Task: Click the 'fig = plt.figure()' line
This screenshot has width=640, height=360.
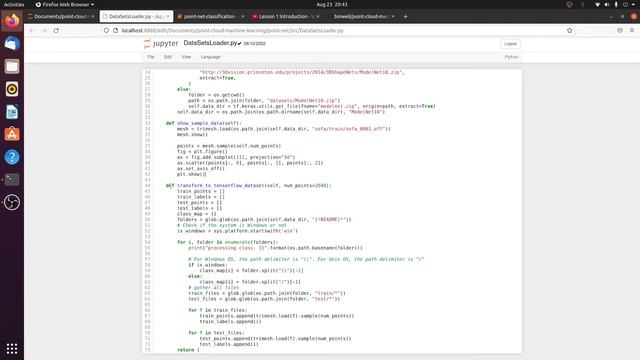Action: (202, 151)
